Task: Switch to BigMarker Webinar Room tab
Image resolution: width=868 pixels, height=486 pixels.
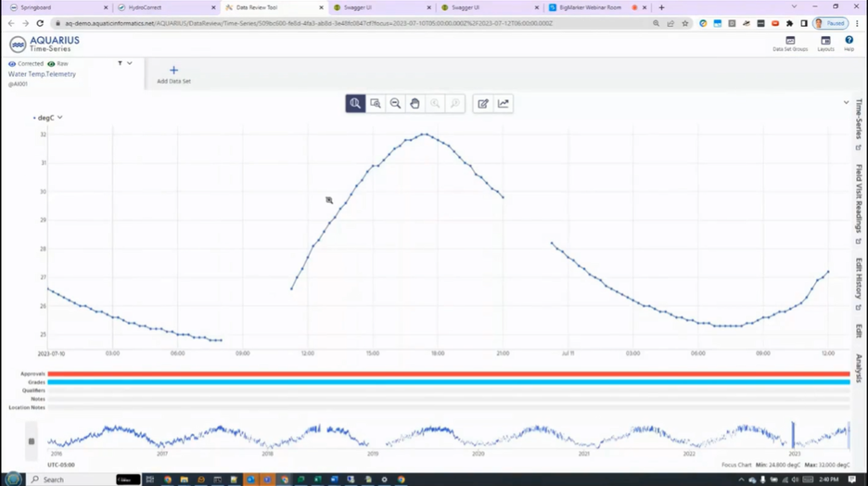Action: click(x=598, y=7)
